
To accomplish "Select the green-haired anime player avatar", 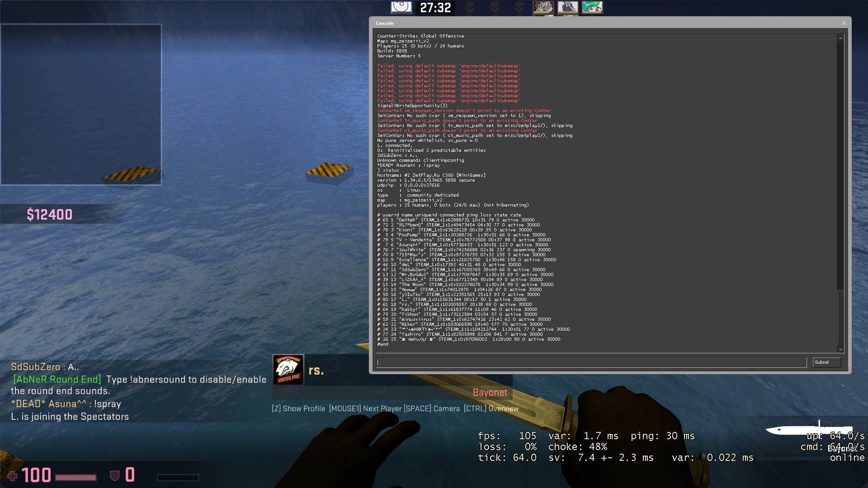I will tap(592, 7).
